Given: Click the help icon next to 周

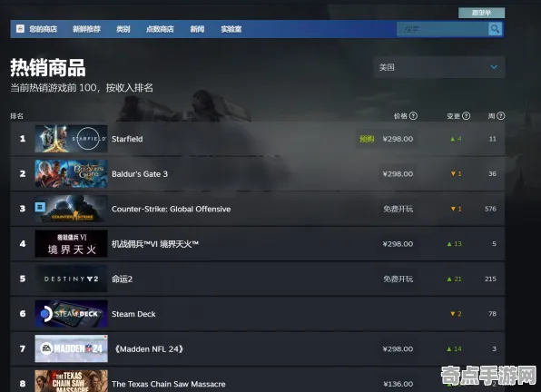Looking at the screenshot, I should [501, 116].
